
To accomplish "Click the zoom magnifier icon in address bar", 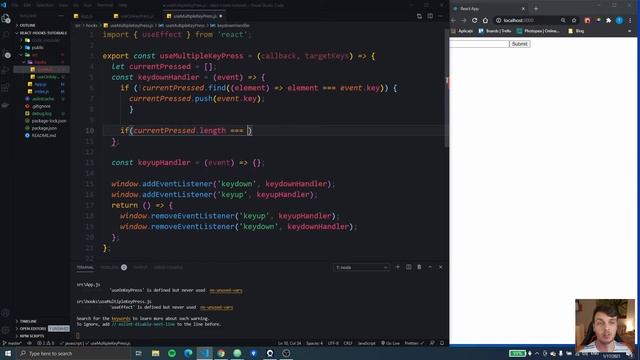I will click(563, 20).
